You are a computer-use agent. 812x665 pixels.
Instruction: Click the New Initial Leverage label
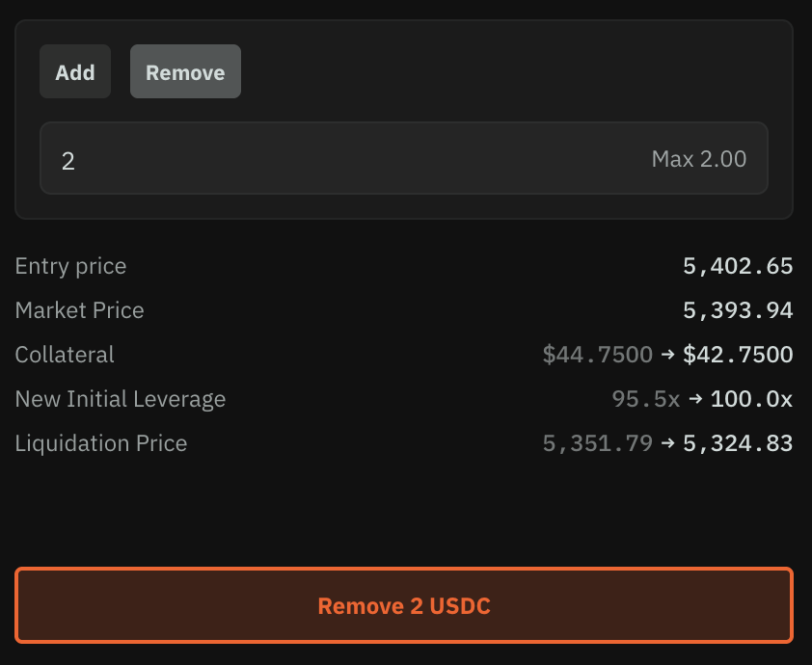121,399
